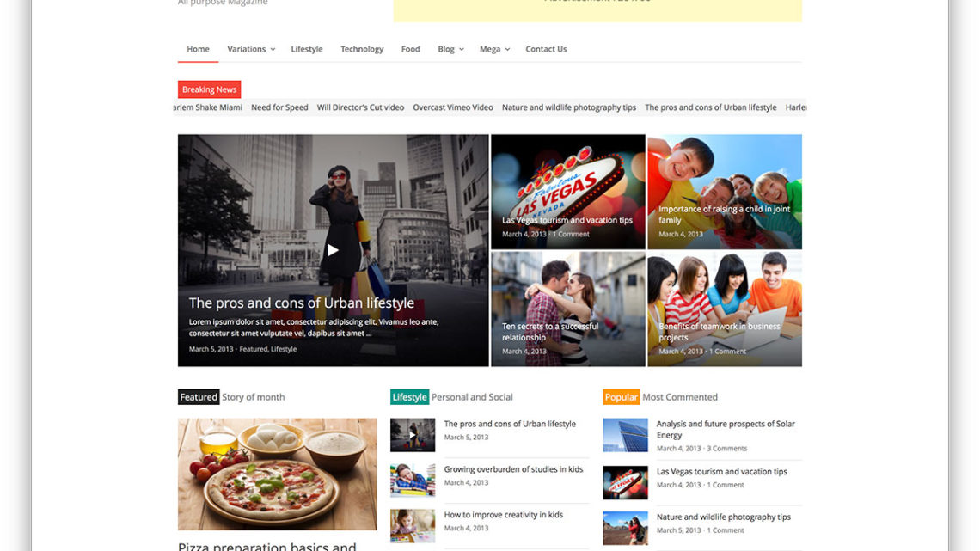Open Analysis and future prospects of Solar Energy

pyautogui.click(x=726, y=429)
